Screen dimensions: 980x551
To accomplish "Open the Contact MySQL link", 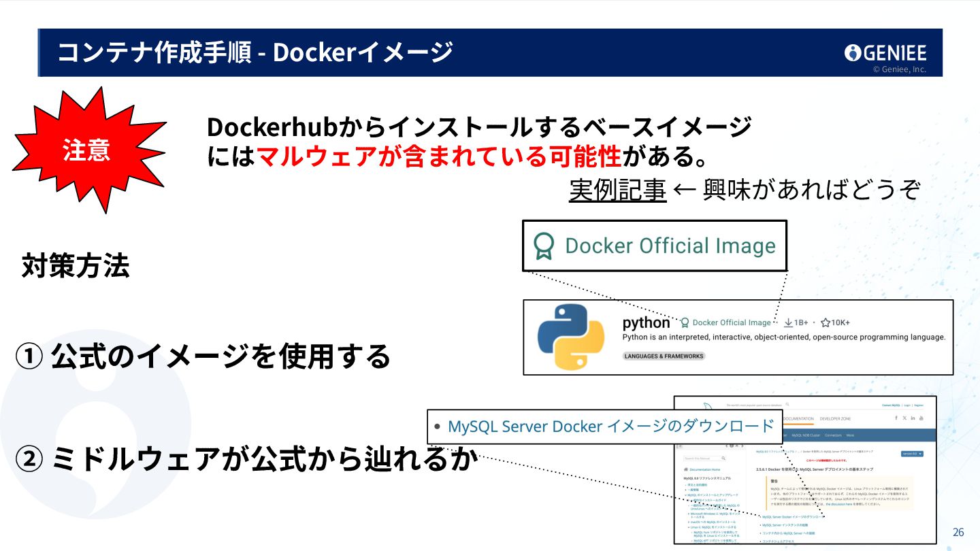I will tap(891, 405).
